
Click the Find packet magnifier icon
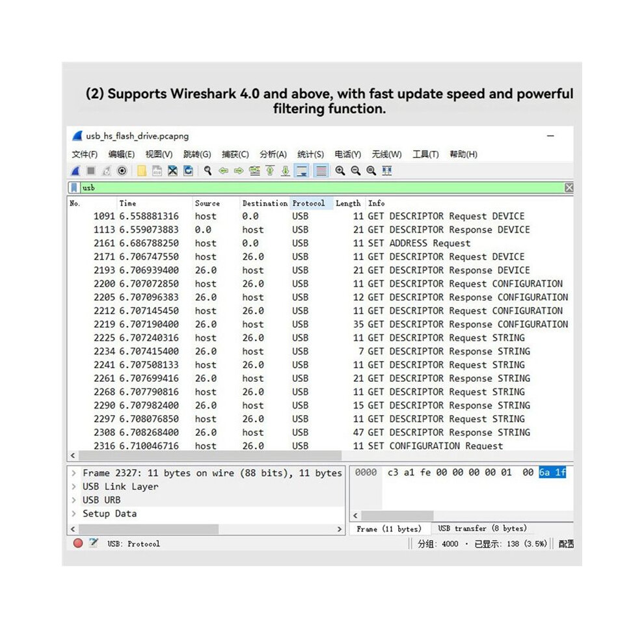[x=208, y=171]
